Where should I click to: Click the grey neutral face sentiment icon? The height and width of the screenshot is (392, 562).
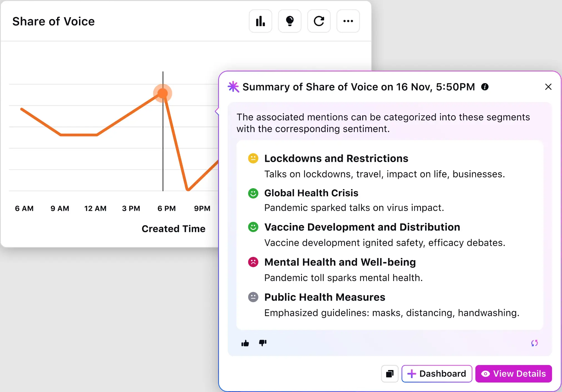point(253,297)
